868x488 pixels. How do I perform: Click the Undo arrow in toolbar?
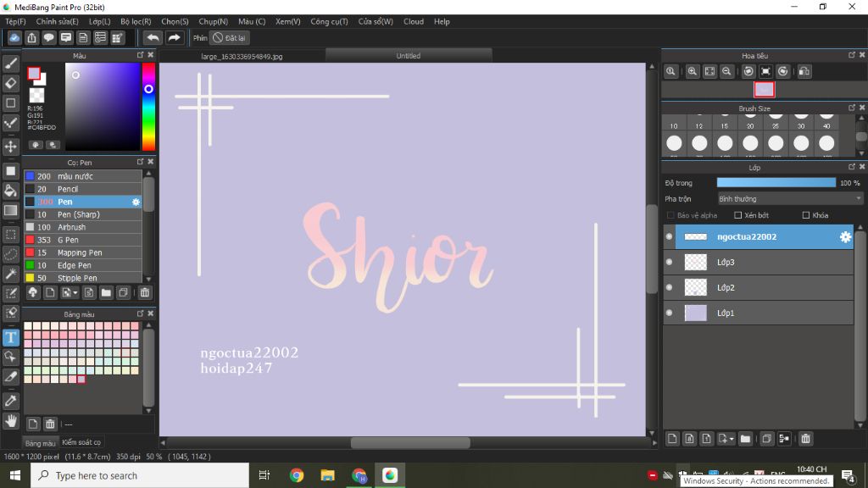[153, 37]
